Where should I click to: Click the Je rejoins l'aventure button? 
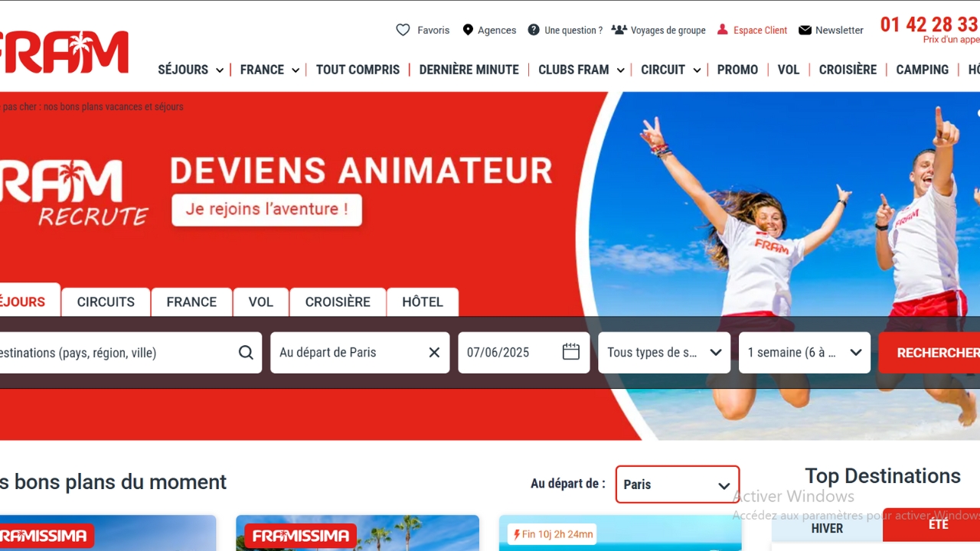[266, 210]
